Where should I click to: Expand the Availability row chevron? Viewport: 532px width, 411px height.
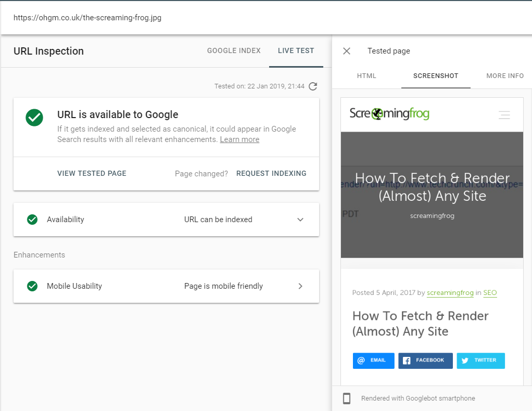tap(300, 220)
